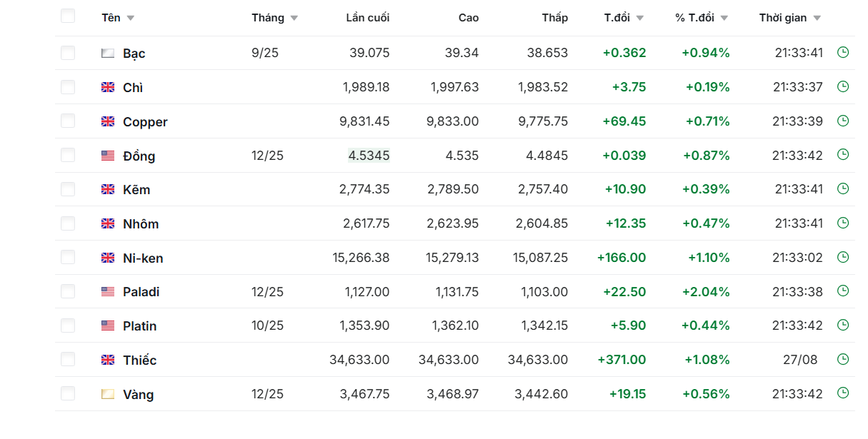Click the US flag icon beside Đồng
The height and width of the screenshot is (439, 868).
[108, 156]
